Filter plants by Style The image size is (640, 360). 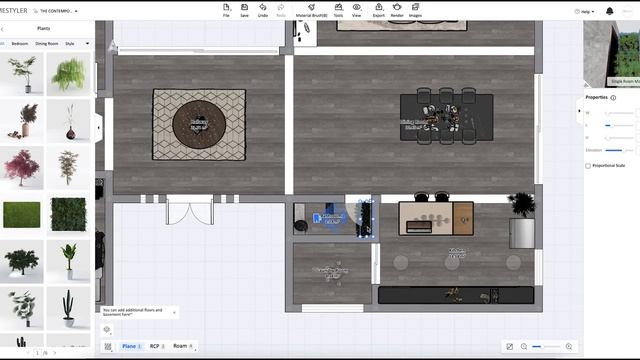point(70,44)
